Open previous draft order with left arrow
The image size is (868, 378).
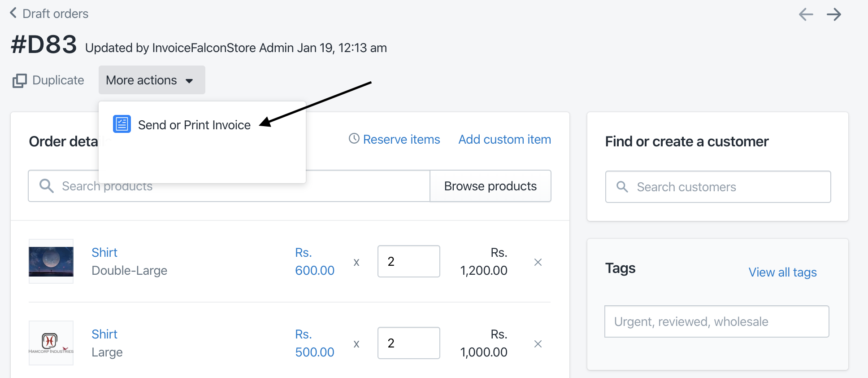point(806,14)
